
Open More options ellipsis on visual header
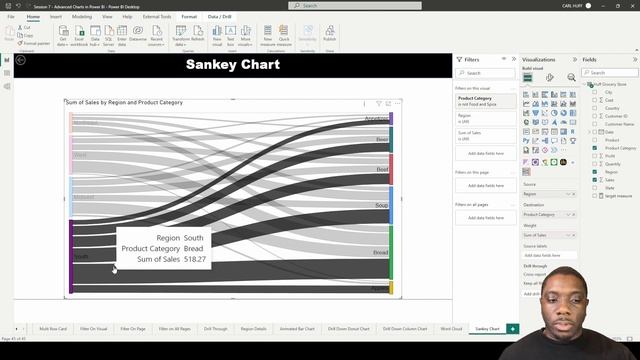(398, 104)
